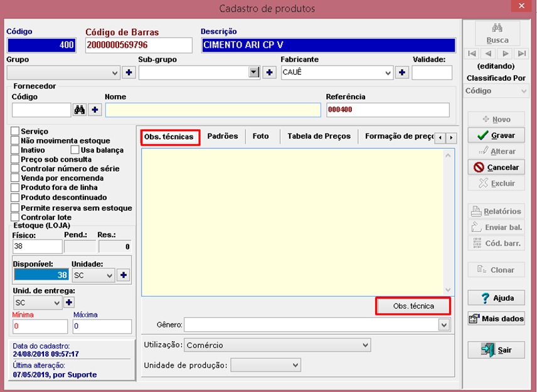Add new Fornecedor with plus icon
This screenshot has height=392, width=537.
(95, 110)
